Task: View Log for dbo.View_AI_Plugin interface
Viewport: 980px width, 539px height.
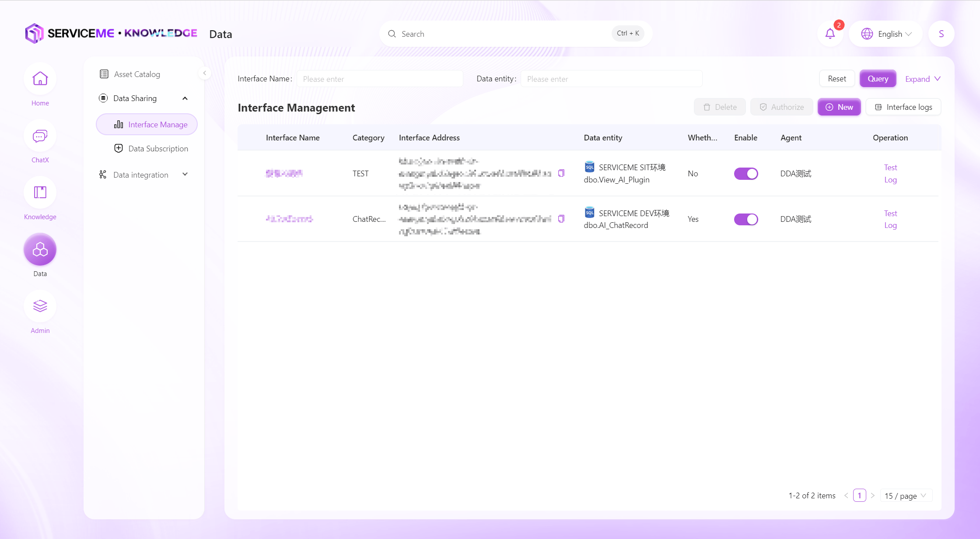Action: click(x=890, y=180)
